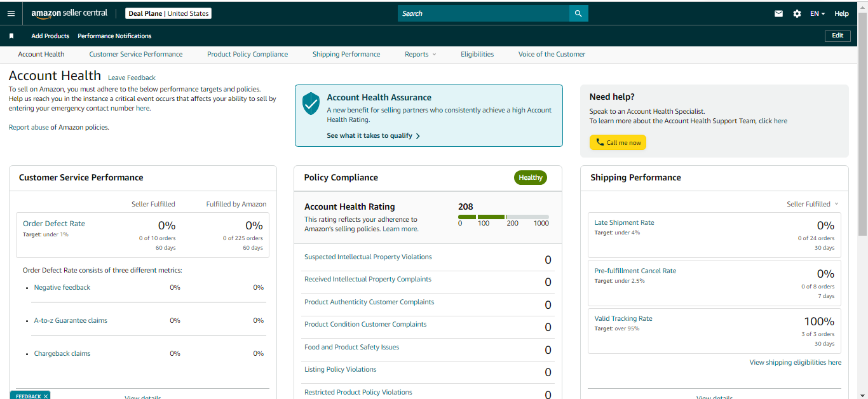This screenshot has height=399, width=868.
Task: Open the Late Shipment Rate link
Action: tap(624, 223)
